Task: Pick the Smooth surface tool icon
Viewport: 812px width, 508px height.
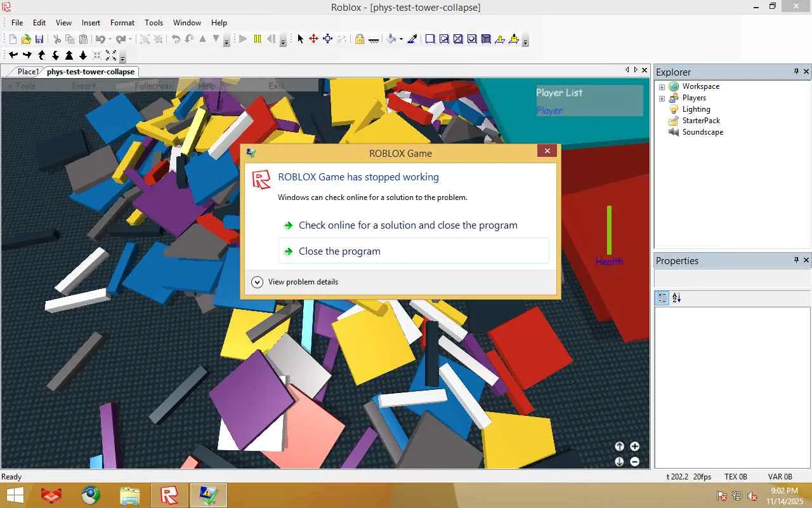Action: click(x=430, y=39)
